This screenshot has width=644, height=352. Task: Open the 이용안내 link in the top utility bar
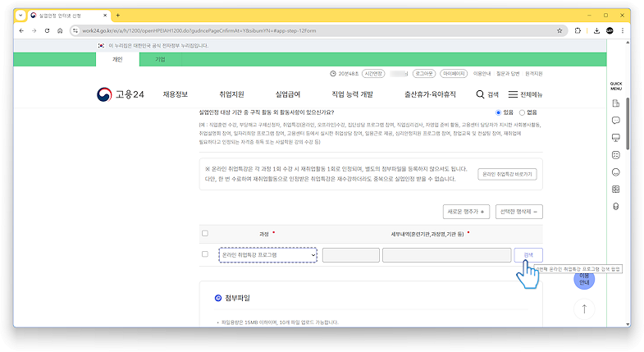[482, 74]
